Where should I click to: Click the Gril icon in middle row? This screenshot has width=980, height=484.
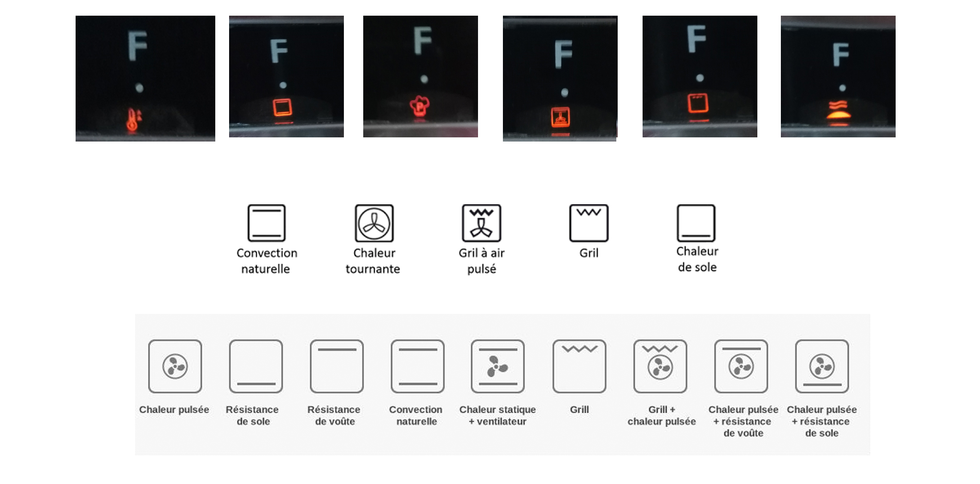pos(589,223)
